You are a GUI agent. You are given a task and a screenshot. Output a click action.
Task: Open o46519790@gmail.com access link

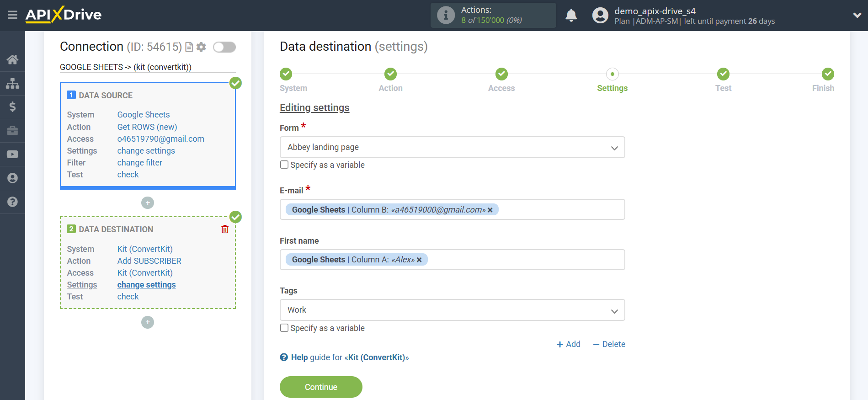coord(161,139)
